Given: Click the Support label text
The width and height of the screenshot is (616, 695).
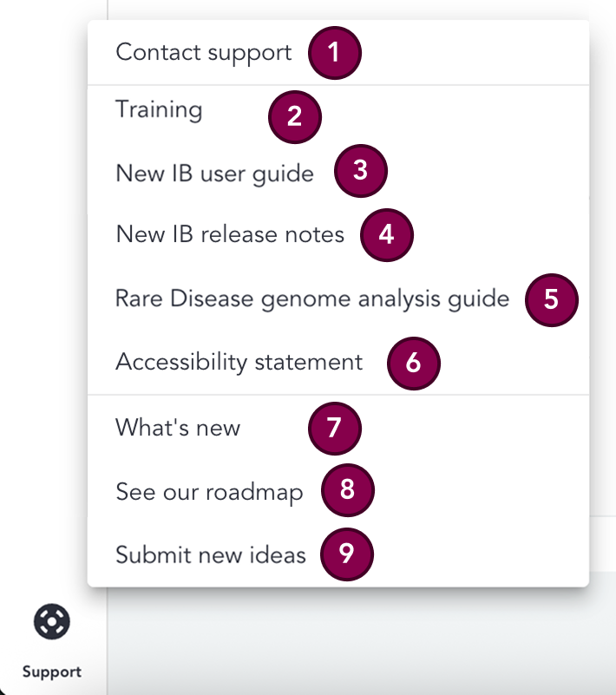Looking at the screenshot, I should 52,672.
